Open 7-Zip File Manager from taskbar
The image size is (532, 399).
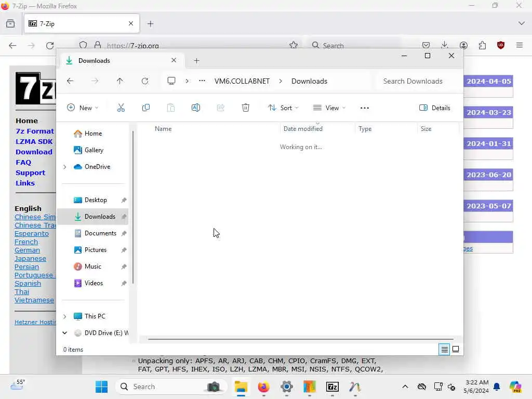point(332,387)
